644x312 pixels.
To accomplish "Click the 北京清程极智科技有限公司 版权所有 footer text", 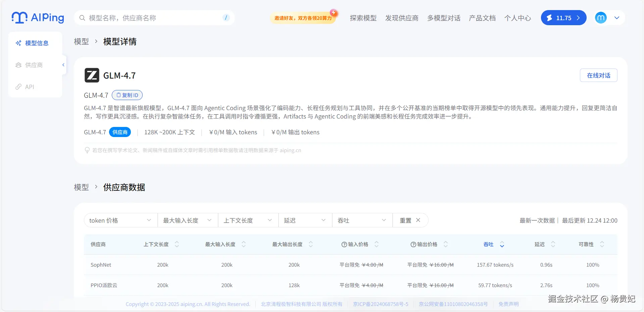I will click(x=301, y=304).
